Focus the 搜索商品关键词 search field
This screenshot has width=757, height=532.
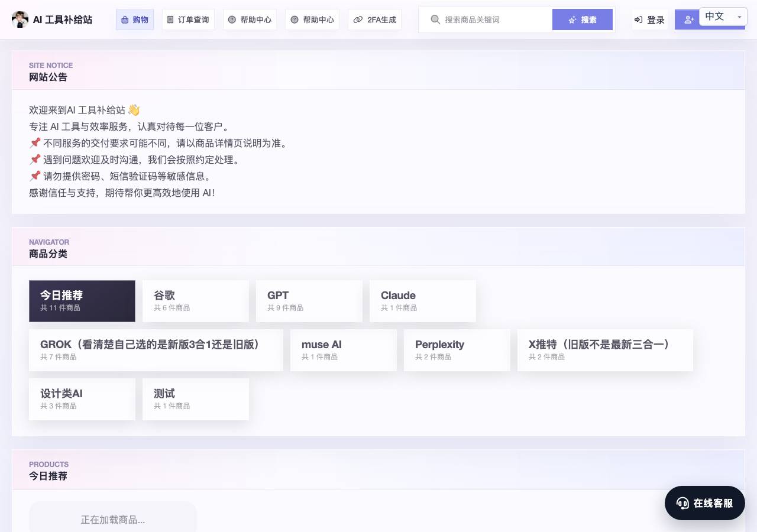486,20
